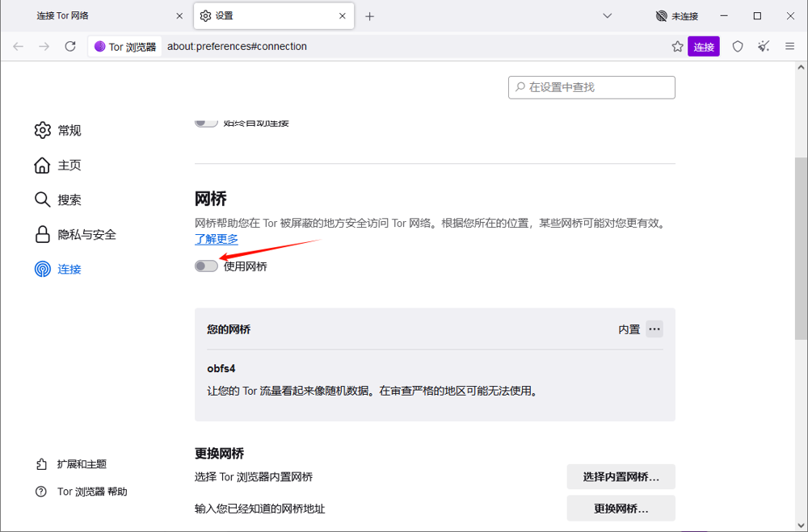Open the 了解更多 link
This screenshot has width=808, height=532.
point(217,240)
